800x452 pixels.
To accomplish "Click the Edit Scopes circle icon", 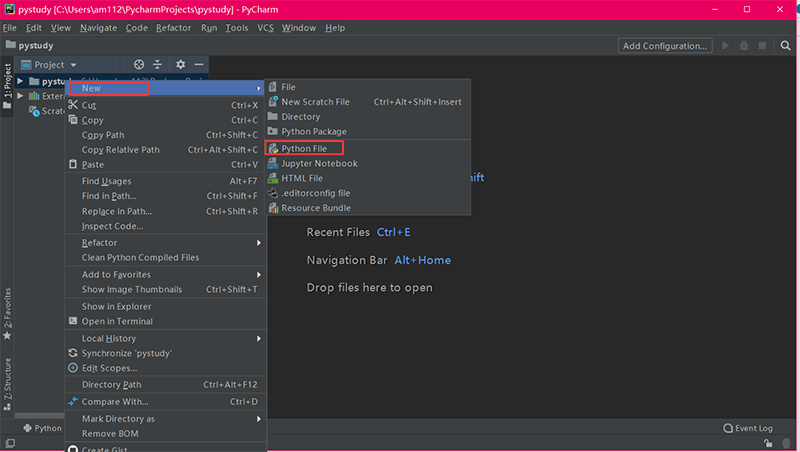I will coord(73,367).
